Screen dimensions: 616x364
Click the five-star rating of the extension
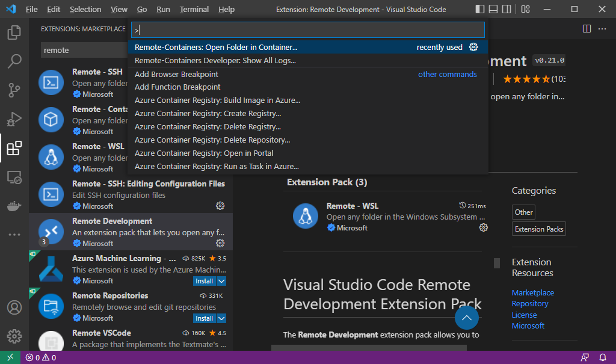(526, 79)
